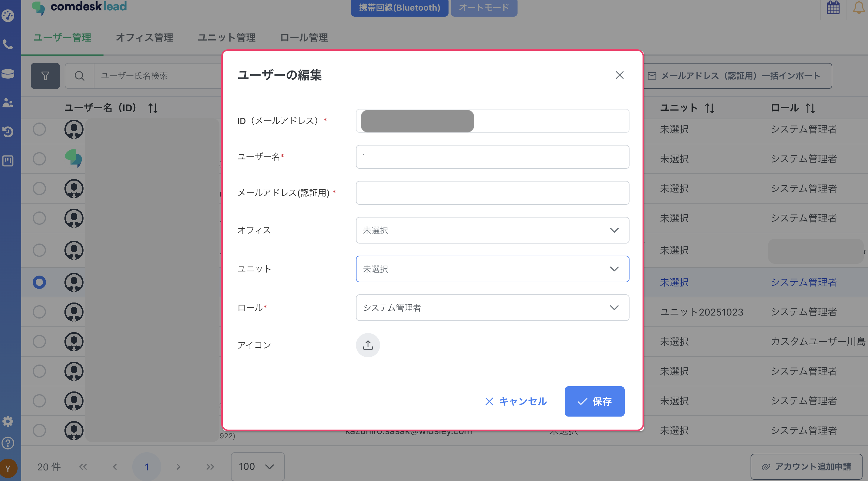The image size is (868, 481).
Task: Switch to ロール管理 tab
Action: tap(304, 38)
